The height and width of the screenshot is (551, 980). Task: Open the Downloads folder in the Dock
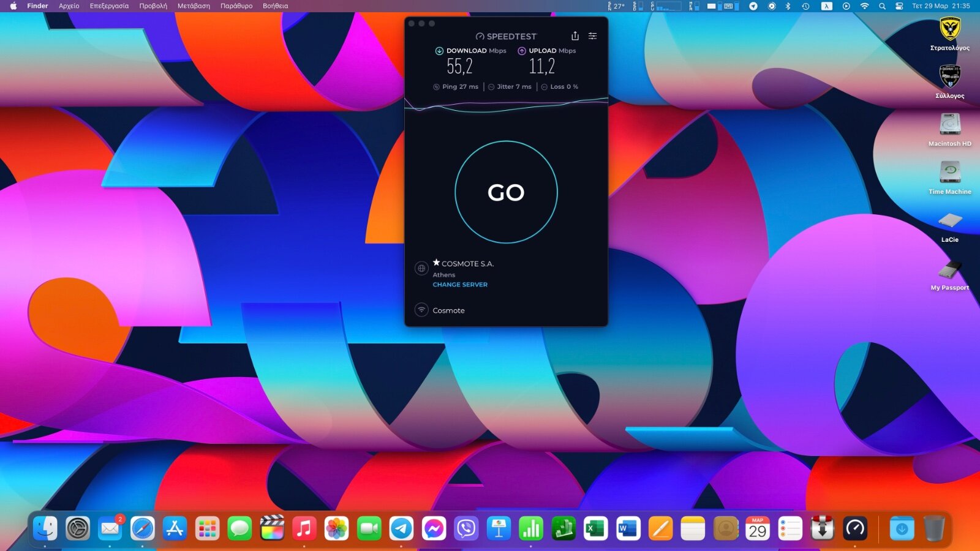click(x=902, y=528)
